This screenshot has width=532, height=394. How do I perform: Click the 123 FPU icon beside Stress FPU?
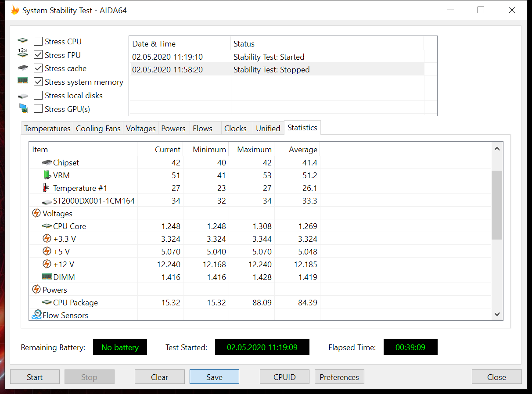click(22, 54)
